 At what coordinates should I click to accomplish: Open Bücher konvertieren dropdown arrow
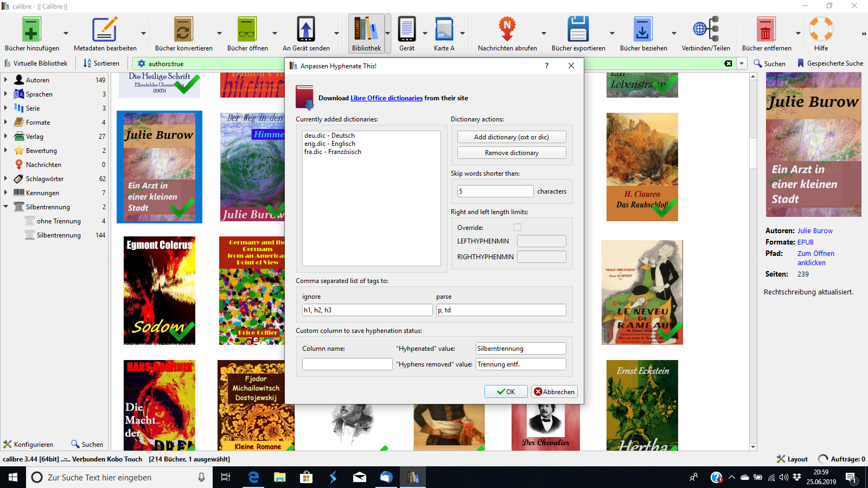tap(219, 33)
